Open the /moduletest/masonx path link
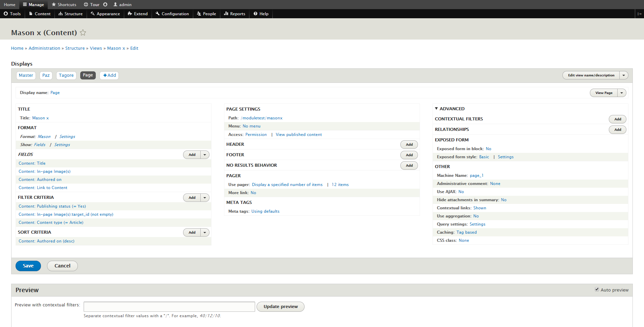Image resolution: width=644 pixels, height=327 pixels. point(262,118)
